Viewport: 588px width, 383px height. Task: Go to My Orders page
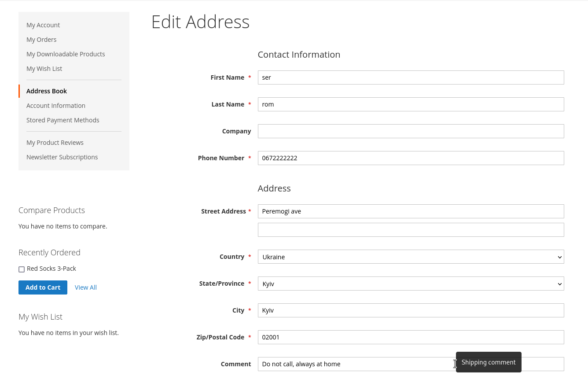[x=41, y=40]
